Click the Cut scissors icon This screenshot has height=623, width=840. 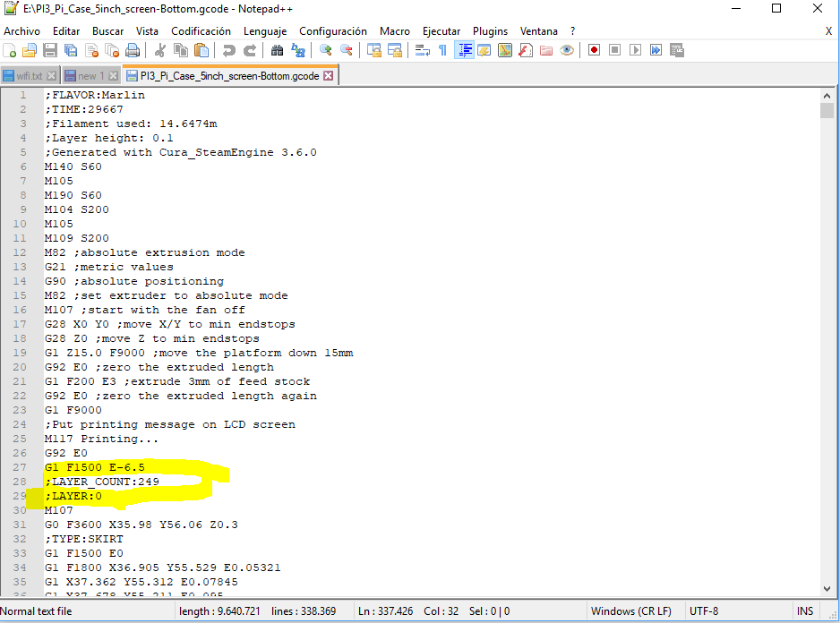[159, 51]
